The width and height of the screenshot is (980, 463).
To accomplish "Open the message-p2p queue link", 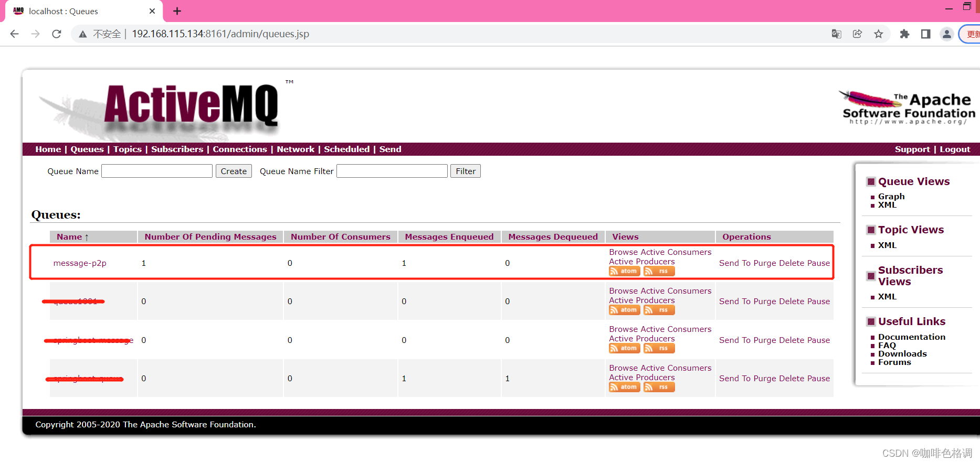I will [x=80, y=263].
